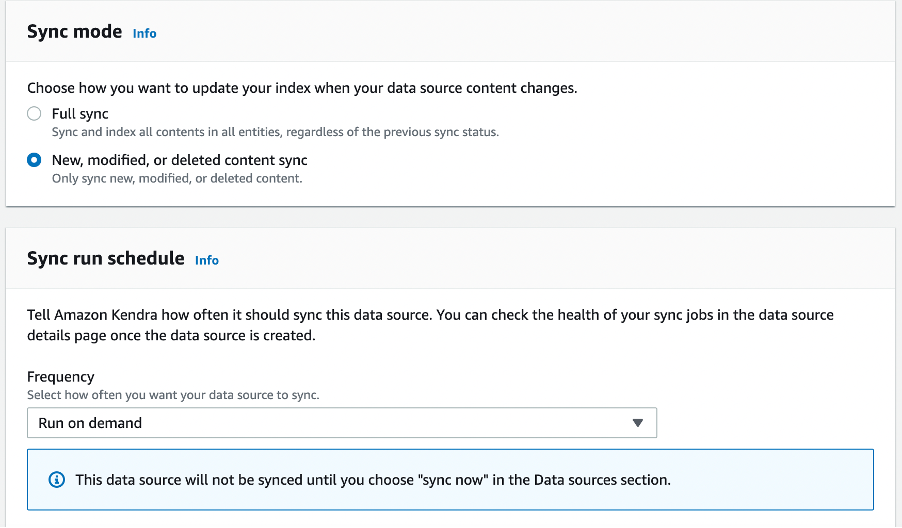The width and height of the screenshot is (902, 528).
Task: Click "Run on demand" selected value text
Action: pos(90,423)
